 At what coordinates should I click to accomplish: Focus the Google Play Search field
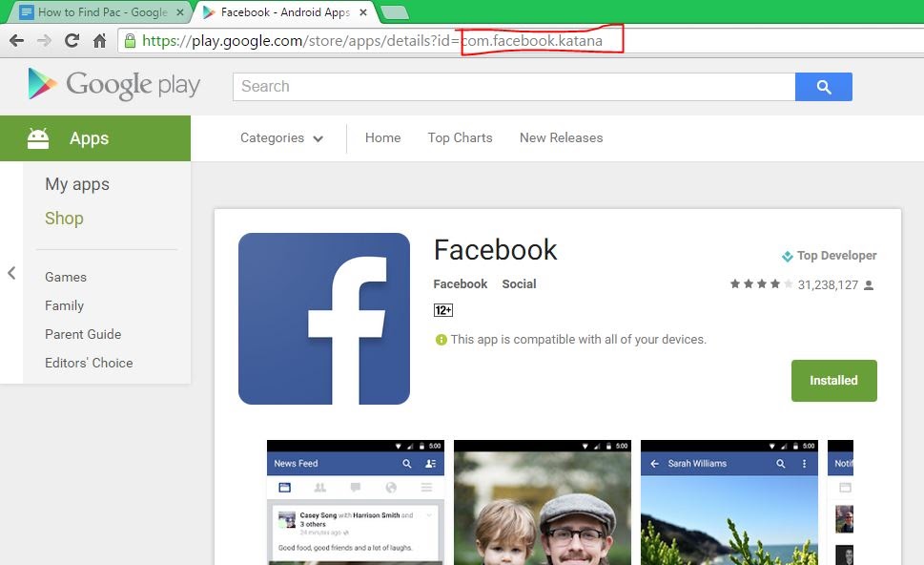(514, 87)
